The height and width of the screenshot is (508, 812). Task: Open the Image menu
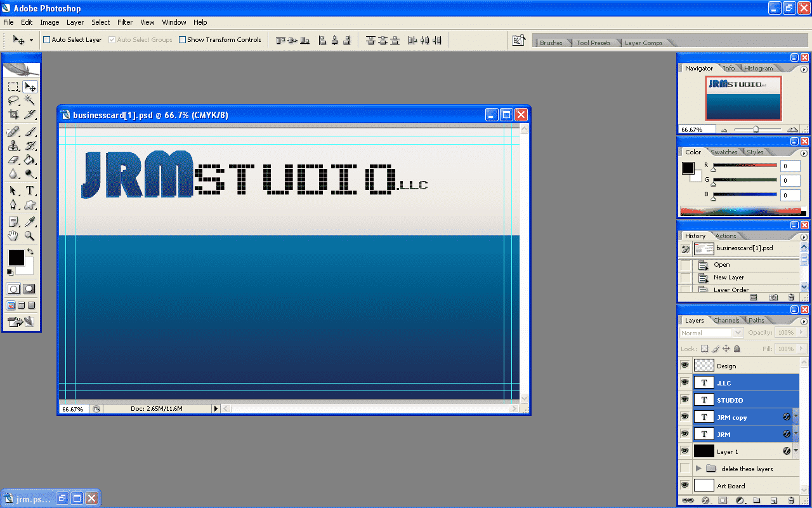tap(49, 22)
